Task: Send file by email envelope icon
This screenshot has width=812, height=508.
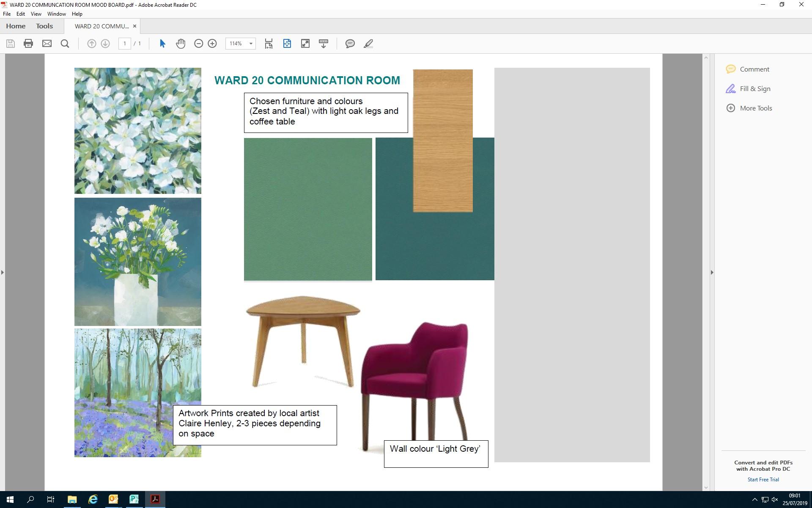Action: coord(47,44)
